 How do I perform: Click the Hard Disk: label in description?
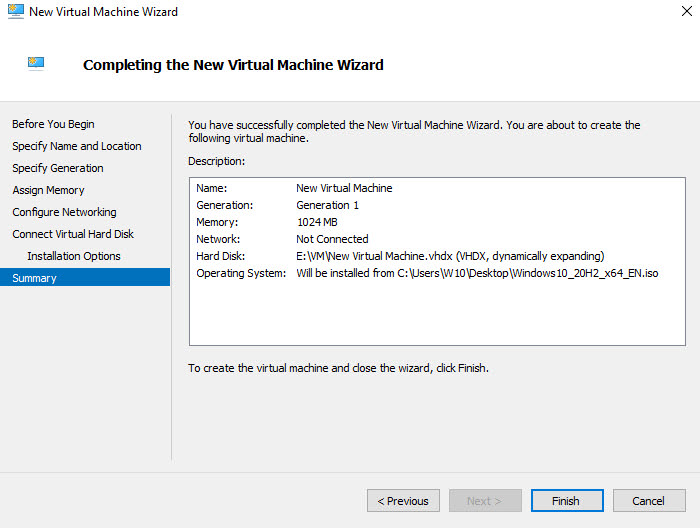(x=221, y=256)
